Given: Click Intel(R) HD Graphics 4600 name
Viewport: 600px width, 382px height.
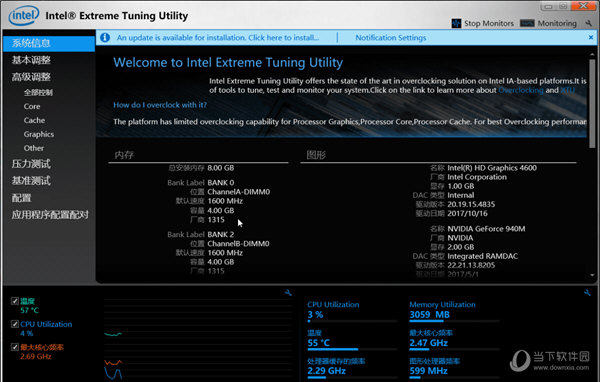Looking at the screenshot, I should pyautogui.click(x=492, y=168).
